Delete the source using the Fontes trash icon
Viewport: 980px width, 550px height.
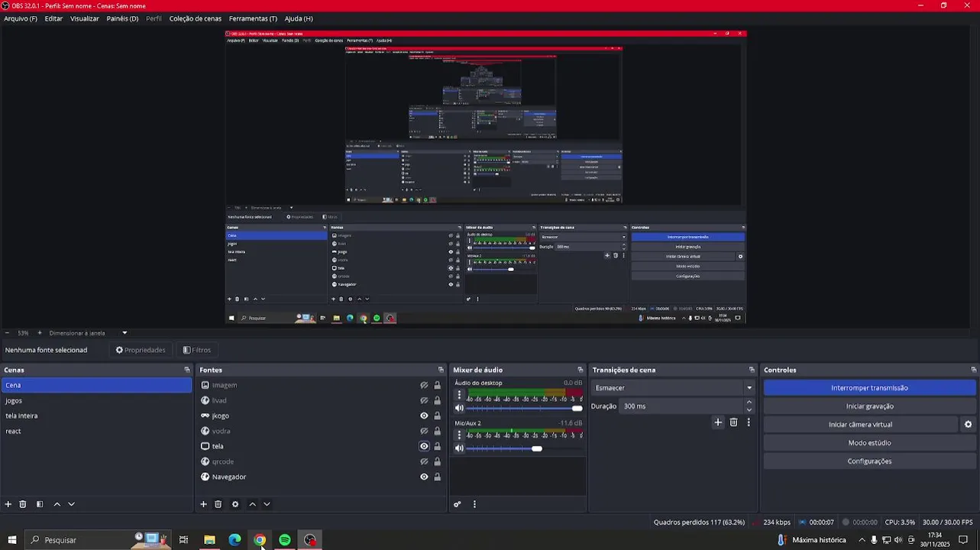[x=218, y=504]
